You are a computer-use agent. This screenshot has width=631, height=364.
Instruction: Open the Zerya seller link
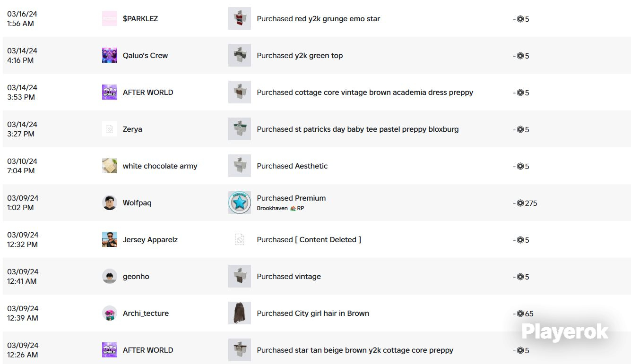pos(132,129)
